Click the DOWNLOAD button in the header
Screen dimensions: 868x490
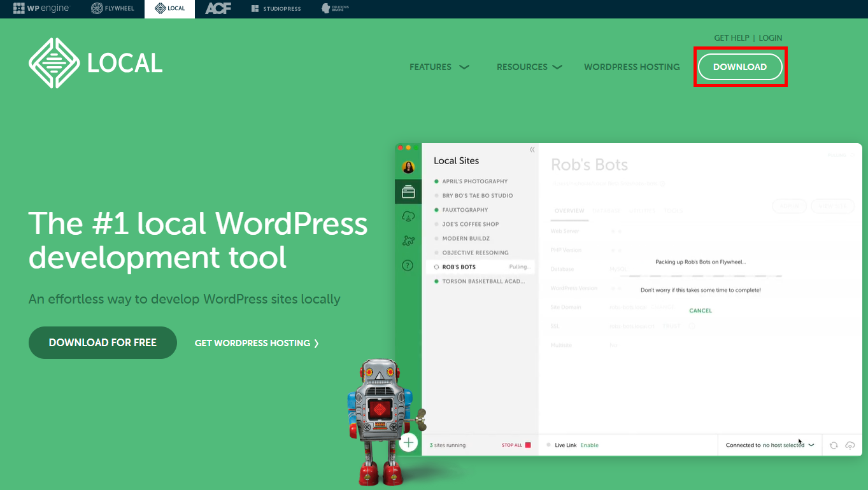(740, 67)
